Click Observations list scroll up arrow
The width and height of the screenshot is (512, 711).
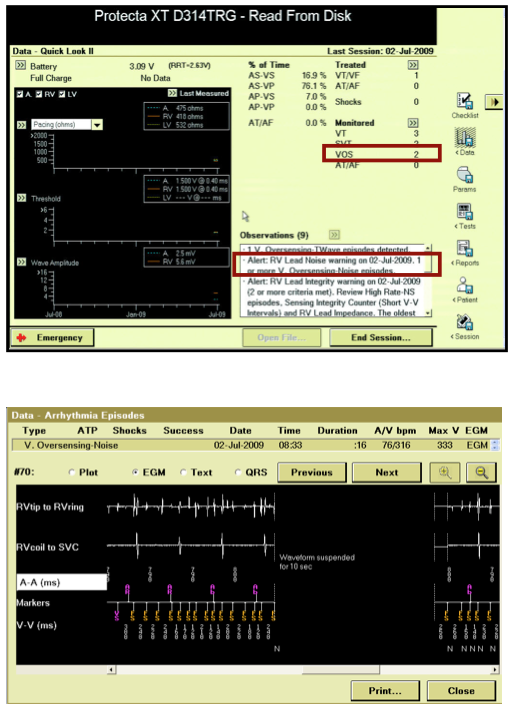pos(427,248)
